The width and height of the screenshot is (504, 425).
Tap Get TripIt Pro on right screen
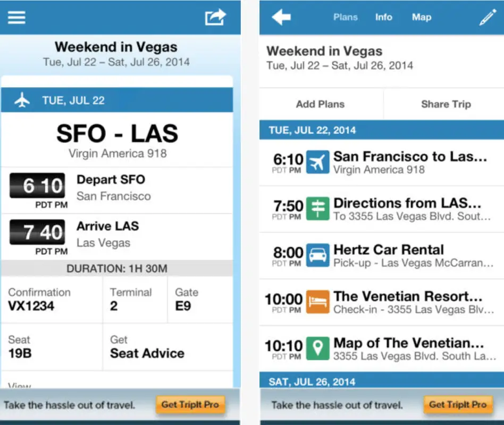click(458, 404)
